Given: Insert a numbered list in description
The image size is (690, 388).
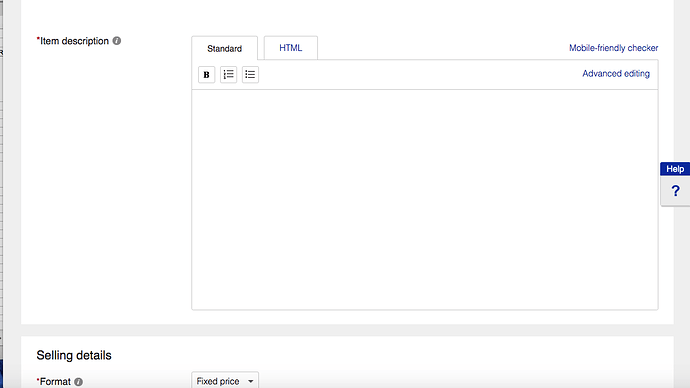Looking at the screenshot, I should point(228,74).
